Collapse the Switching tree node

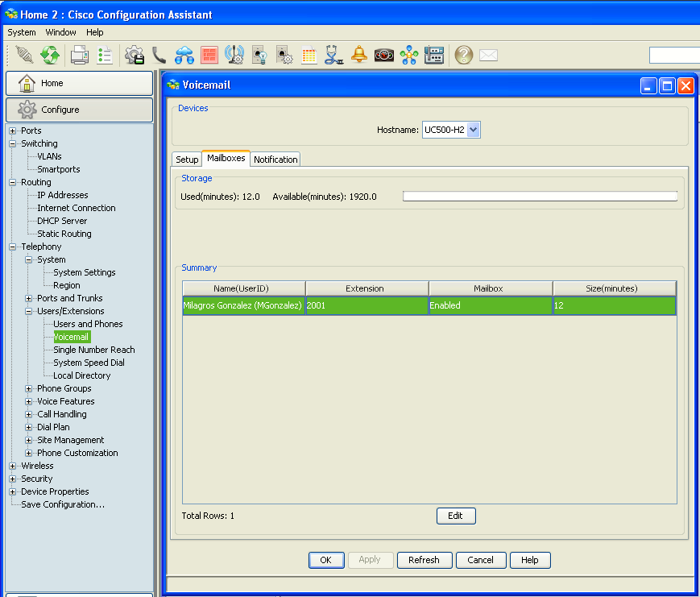pyautogui.click(x=13, y=143)
